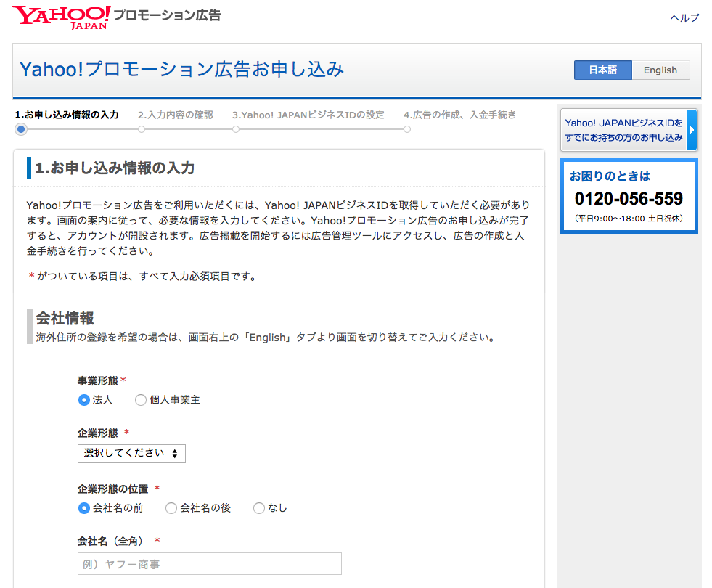Select 会社名の前 radio button

coord(84,508)
